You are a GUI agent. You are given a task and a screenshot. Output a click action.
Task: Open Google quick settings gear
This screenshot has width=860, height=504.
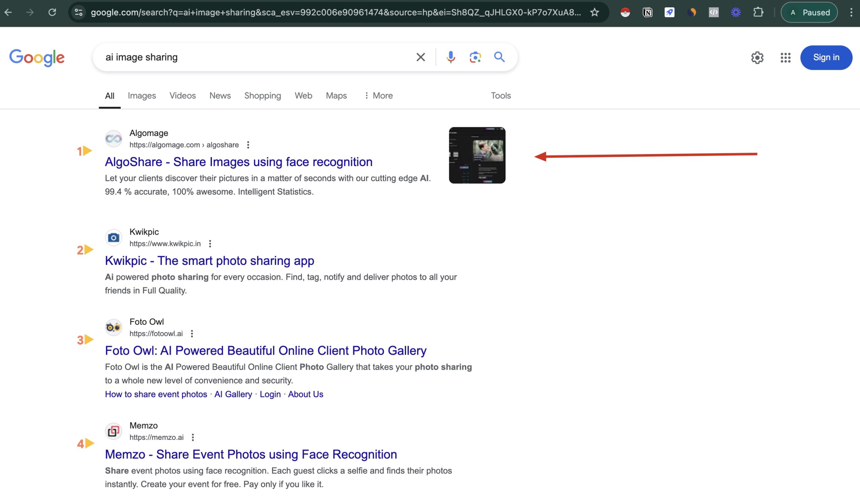757,58
